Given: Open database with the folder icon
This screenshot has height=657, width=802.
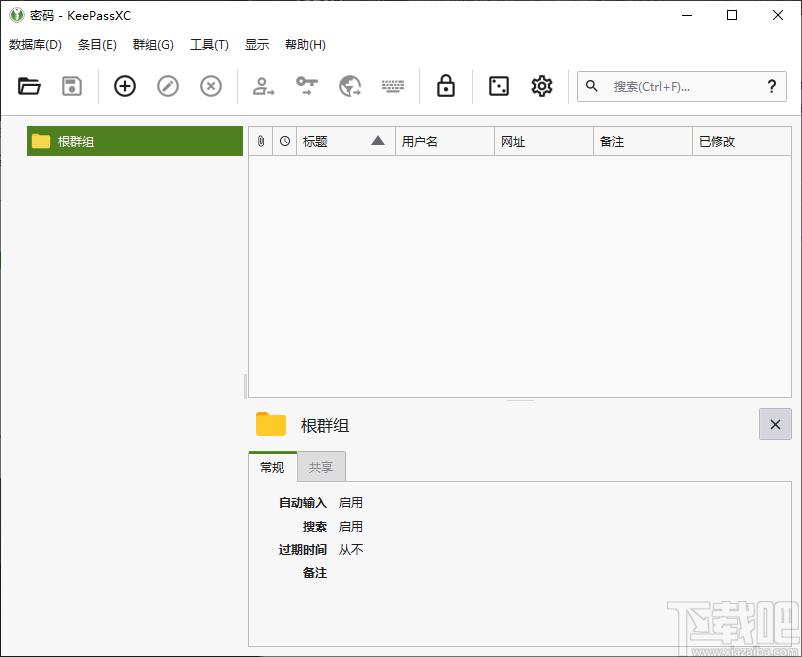Looking at the screenshot, I should click(x=29, y=86).
